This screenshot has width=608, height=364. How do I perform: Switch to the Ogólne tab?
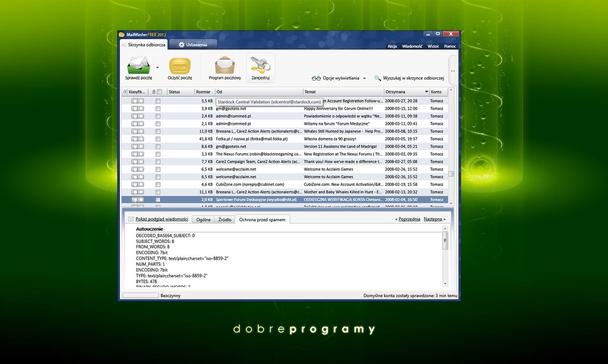[203, 220]
